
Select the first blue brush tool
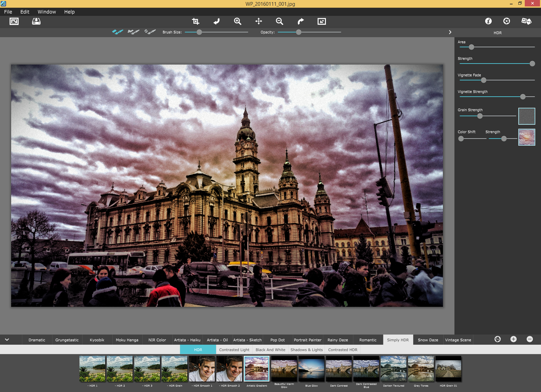[118, 32]
